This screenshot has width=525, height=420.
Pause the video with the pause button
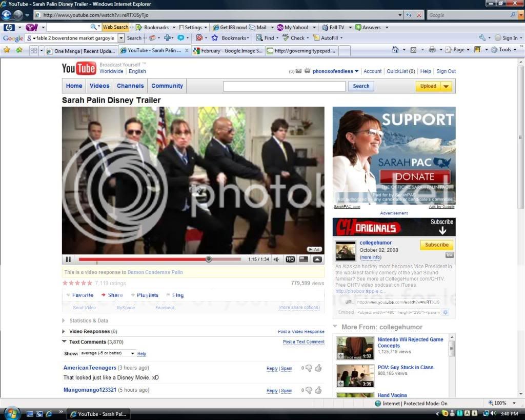68,259
